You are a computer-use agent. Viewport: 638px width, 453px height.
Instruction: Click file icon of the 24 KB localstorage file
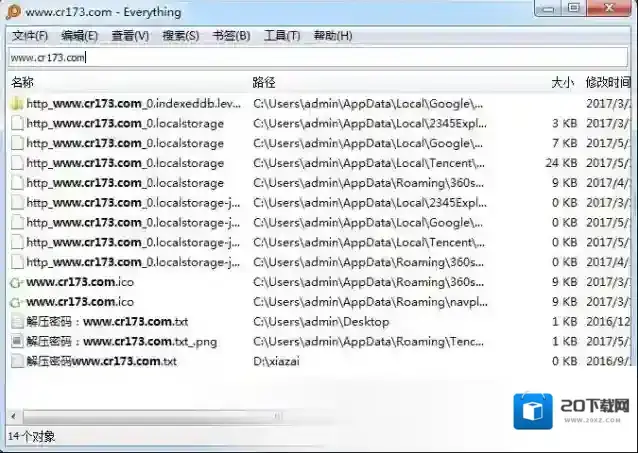pyautogui.click(x=17, y=163)
